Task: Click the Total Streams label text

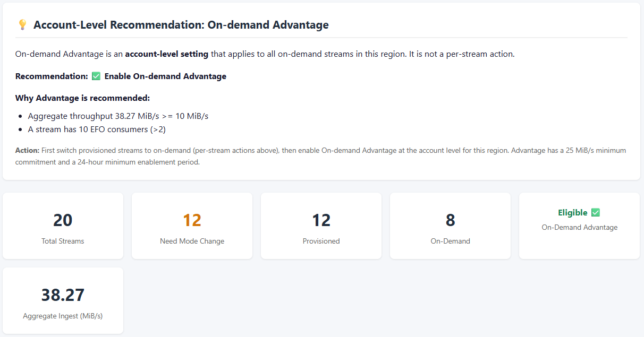Action: point(63,241)
